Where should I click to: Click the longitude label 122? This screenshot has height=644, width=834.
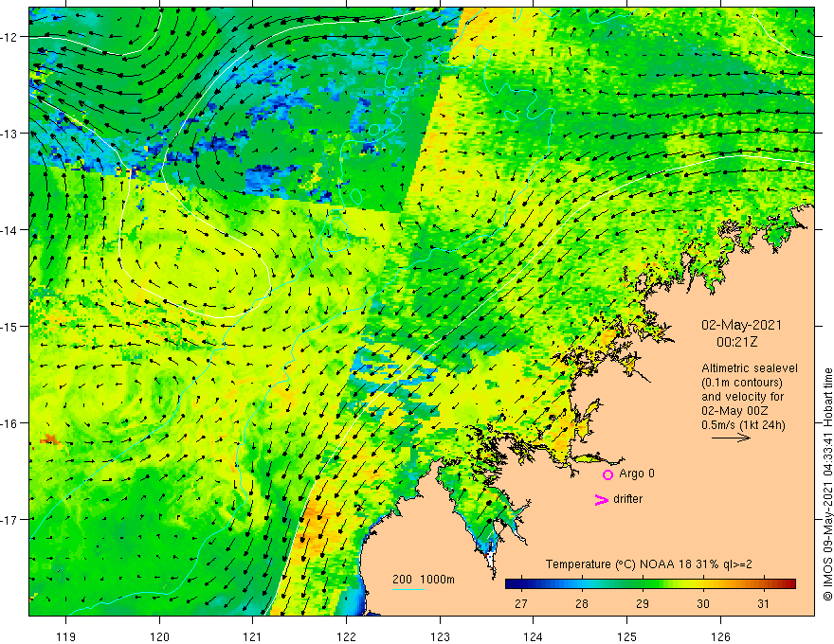[346, 636]
